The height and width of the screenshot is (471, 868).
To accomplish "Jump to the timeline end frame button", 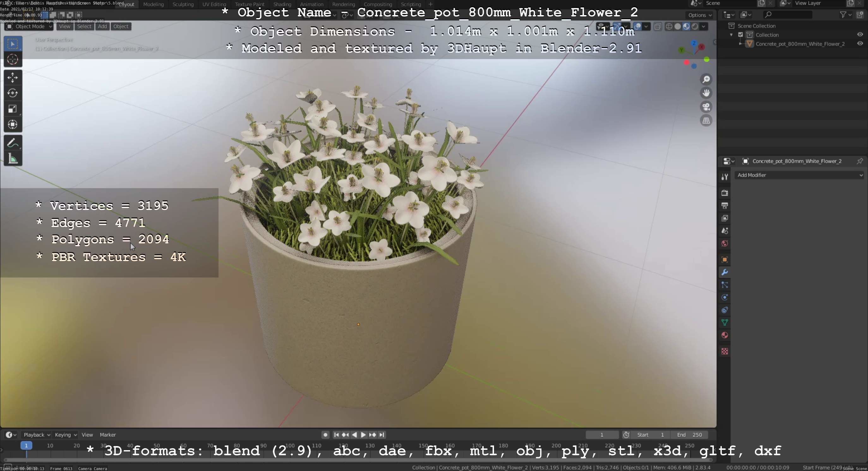I will pyautogui.click(x=382, y=435).
